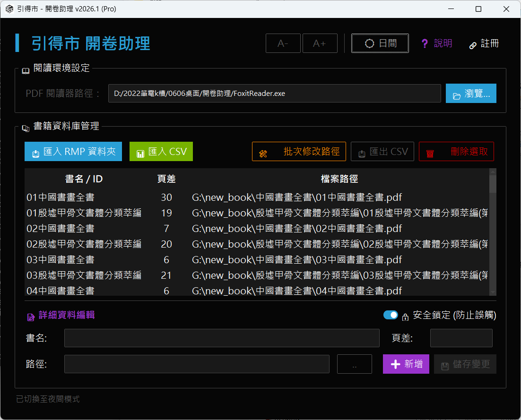Click the 儲存變更 save button
Image resolution: width=521 pixels, height=420 pixels.
click(465, 364)
